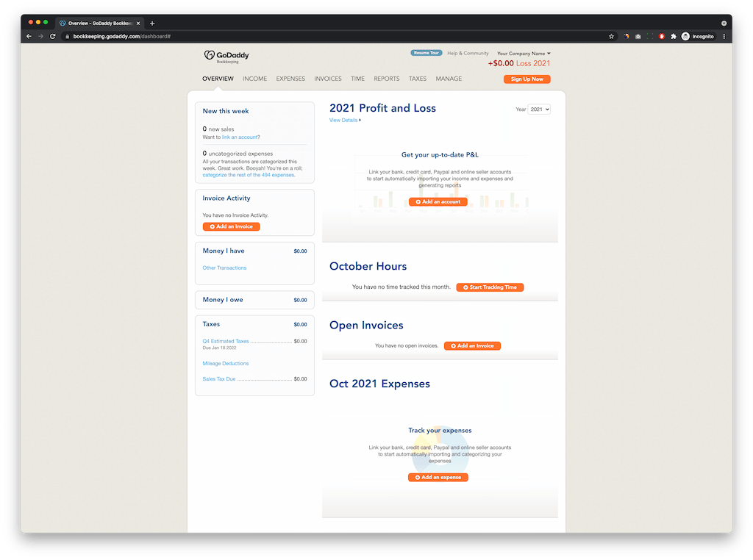
Task: Reload the page with refresh icon
Action: pos(53,37)
